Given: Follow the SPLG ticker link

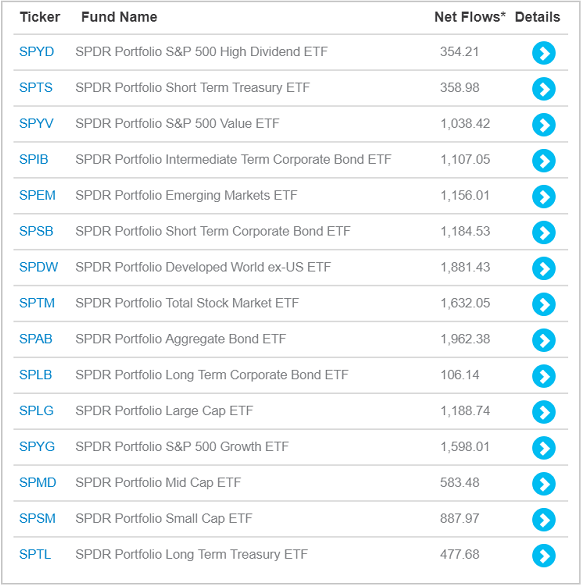Looking at the screenshot, I should pos(36,411).
